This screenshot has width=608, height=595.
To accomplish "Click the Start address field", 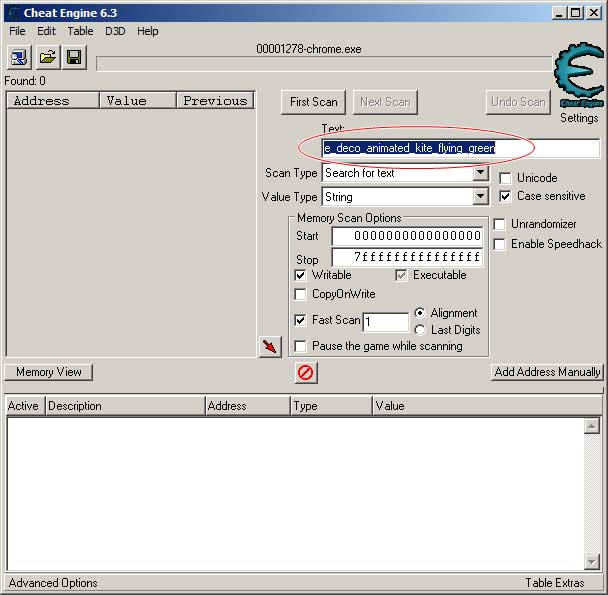I will pos(407,236).
